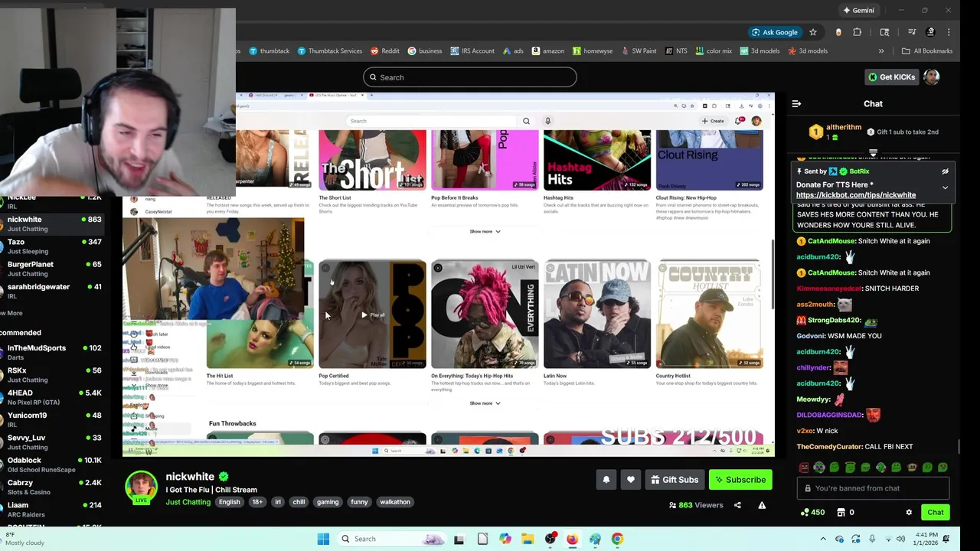Follow nickwhite with the heart icon
Image resolution: width=980 pixels, height=551 pixels.
click(631, 480)
